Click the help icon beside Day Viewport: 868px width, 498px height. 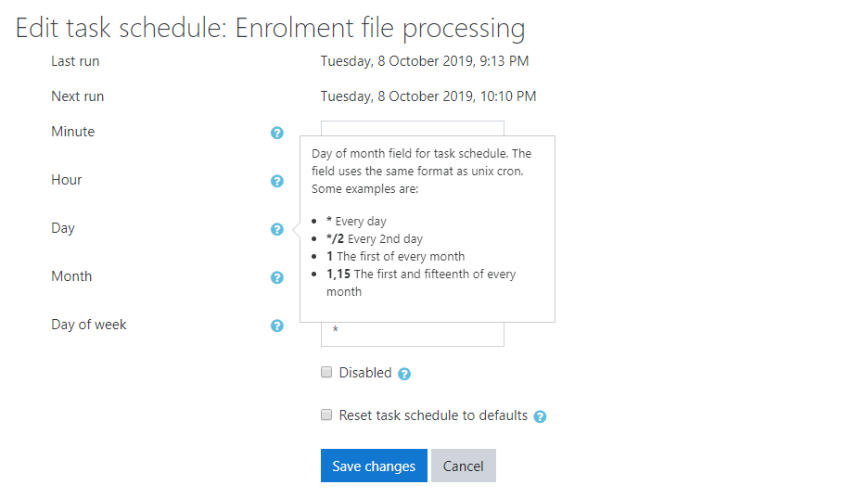(x=276, y=229)
